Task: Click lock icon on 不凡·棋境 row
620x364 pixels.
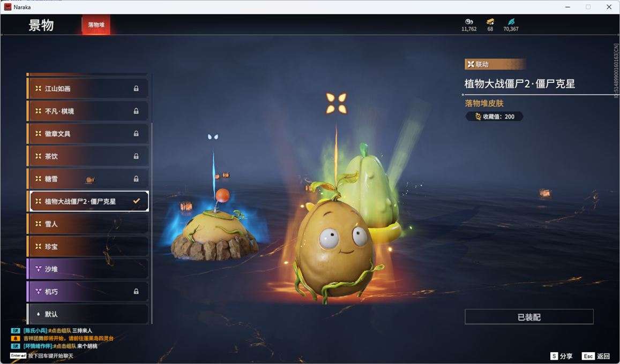Action: 136,111
